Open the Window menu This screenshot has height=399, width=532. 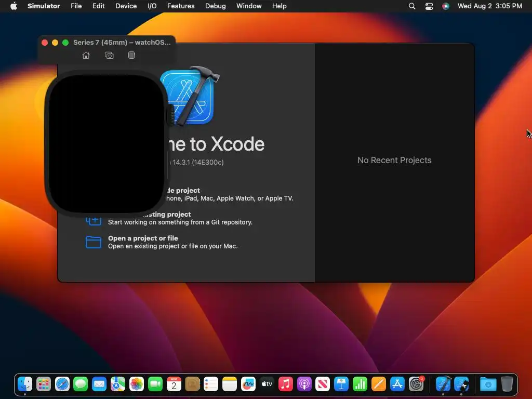coord(249,6)
